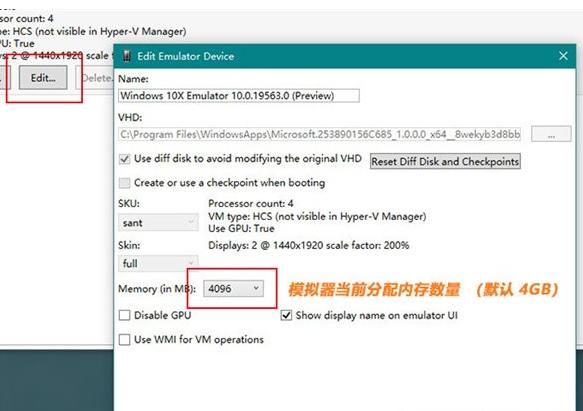Click the Edit... button
The width and height of the screenshot is (583, 411).
pos(43,78)
